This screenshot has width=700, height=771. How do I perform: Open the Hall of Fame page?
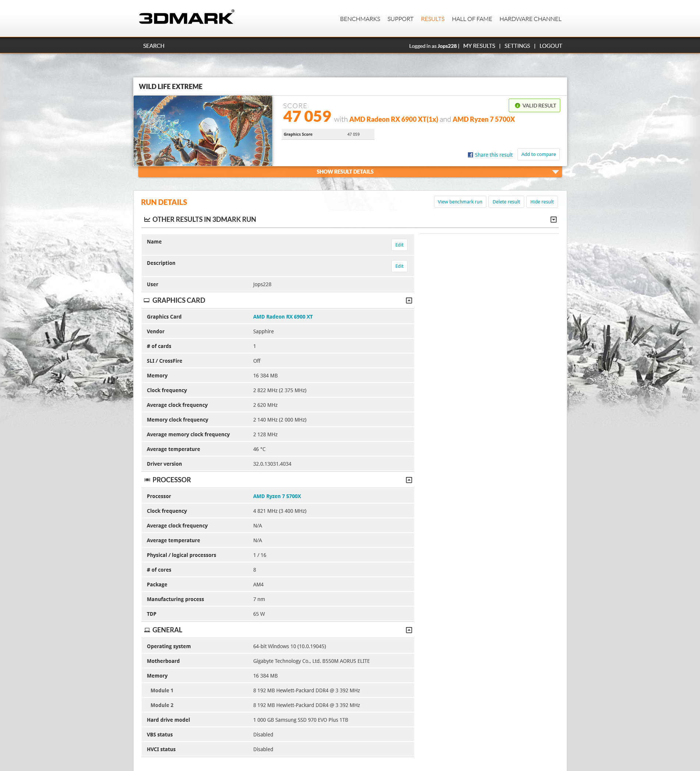[472, 19]
